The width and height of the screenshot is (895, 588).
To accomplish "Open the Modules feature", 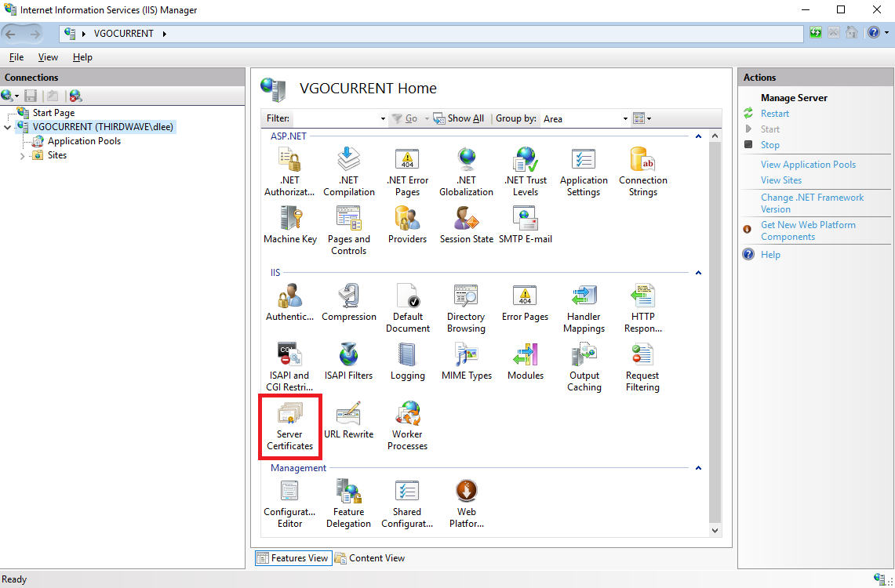I will pyautogui.click(x=525, y=361).
